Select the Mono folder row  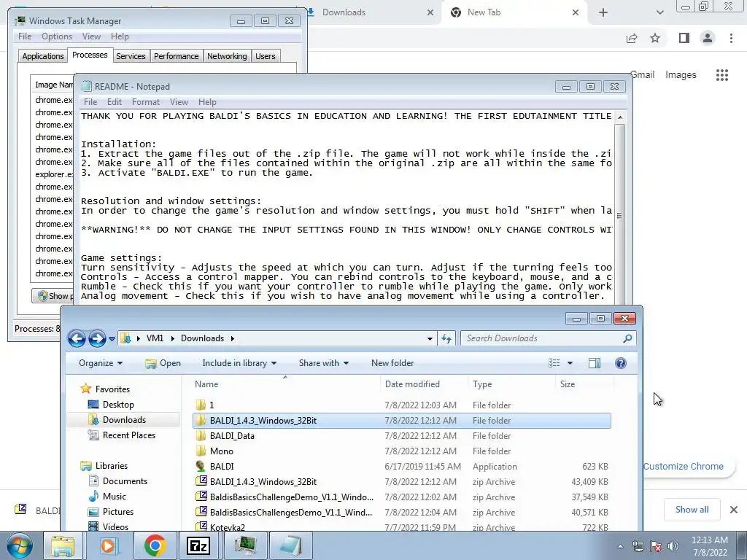[x=402, y=451]
